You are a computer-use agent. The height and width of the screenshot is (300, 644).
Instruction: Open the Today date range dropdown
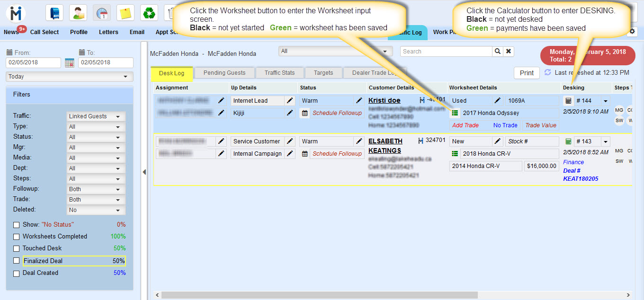point(70,77)
